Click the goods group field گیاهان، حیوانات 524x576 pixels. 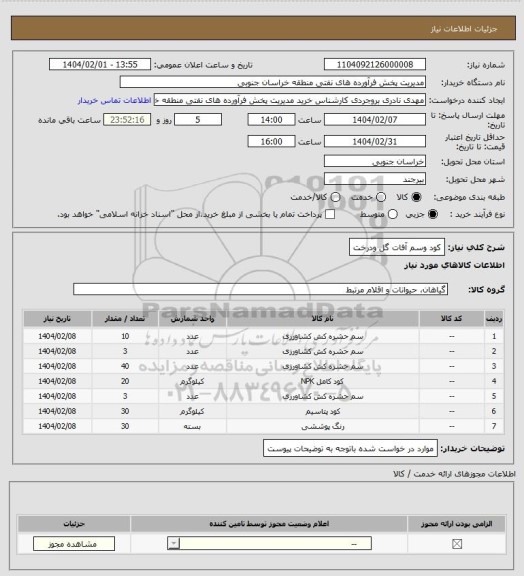pos(261,289)
